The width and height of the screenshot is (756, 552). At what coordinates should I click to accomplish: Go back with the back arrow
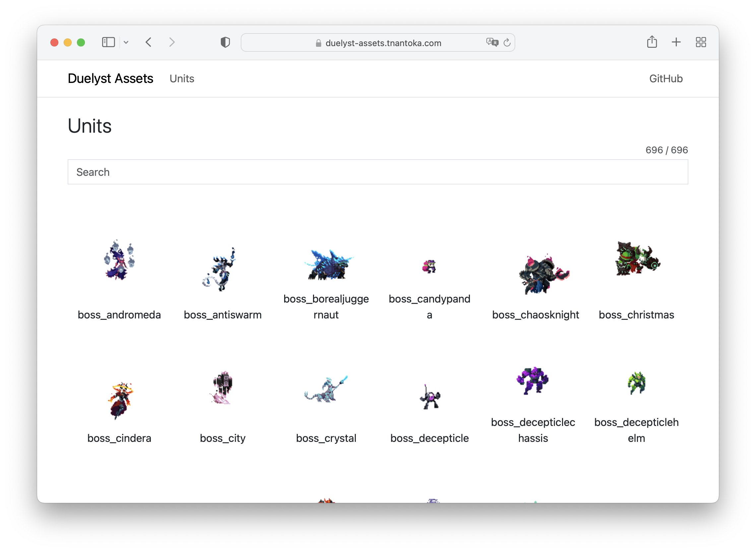click(149, 42)
